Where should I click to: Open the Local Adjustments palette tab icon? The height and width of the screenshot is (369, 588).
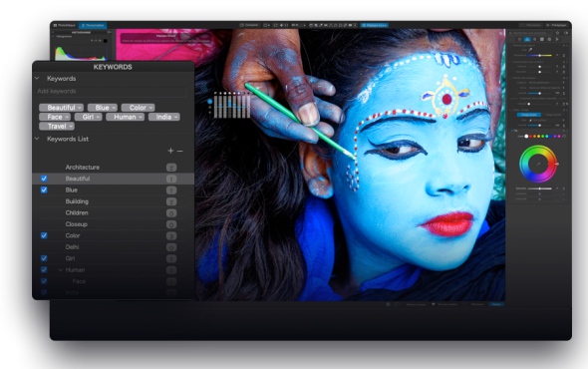pos(549,39)
